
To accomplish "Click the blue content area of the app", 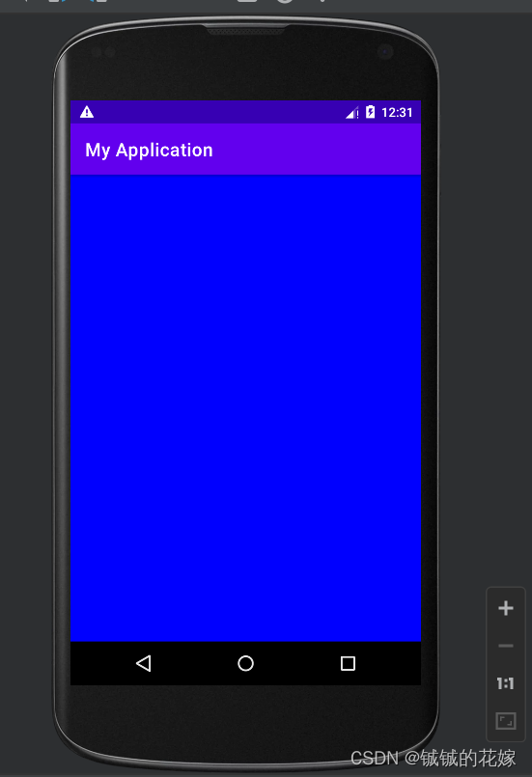I will (x=245, y=408).
